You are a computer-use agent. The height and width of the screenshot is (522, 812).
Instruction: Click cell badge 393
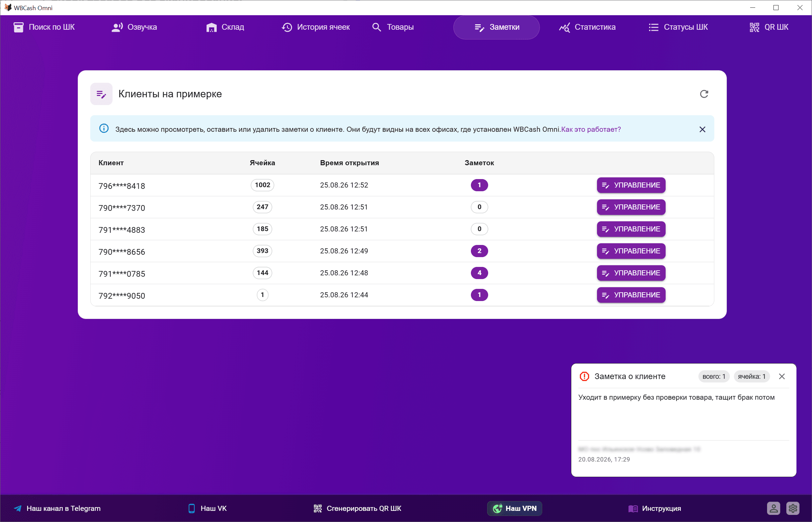pos(262,251)
